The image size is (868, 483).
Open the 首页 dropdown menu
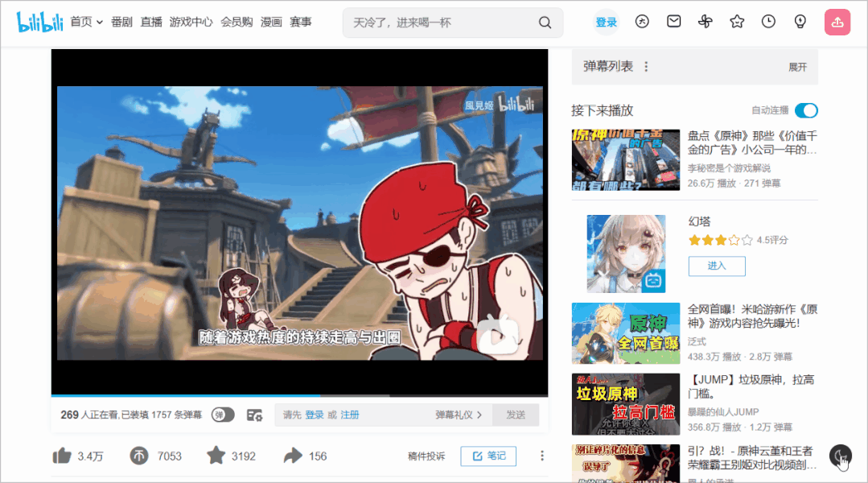[86, 23]
